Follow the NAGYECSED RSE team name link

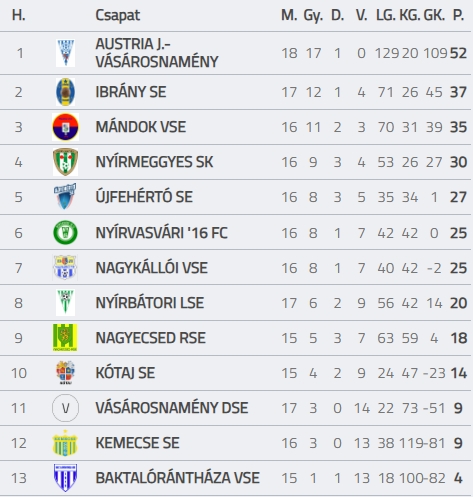click(151, 338)
